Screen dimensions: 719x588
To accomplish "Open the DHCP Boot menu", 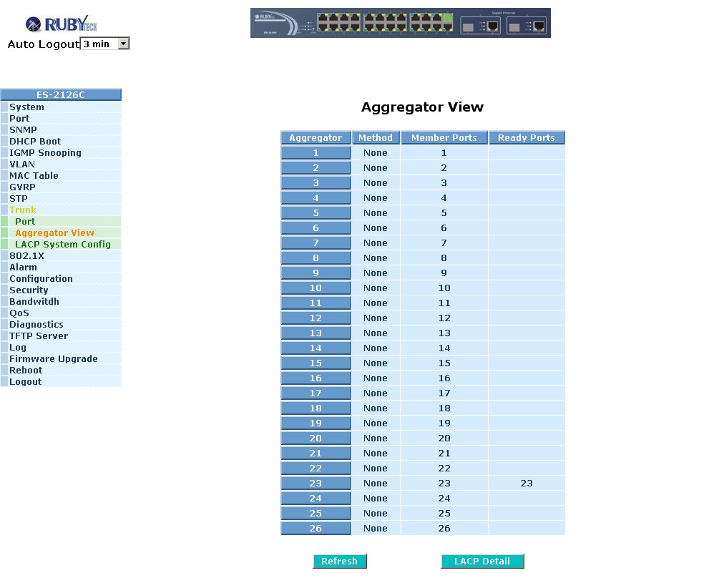I will click(x=35, y=141).
